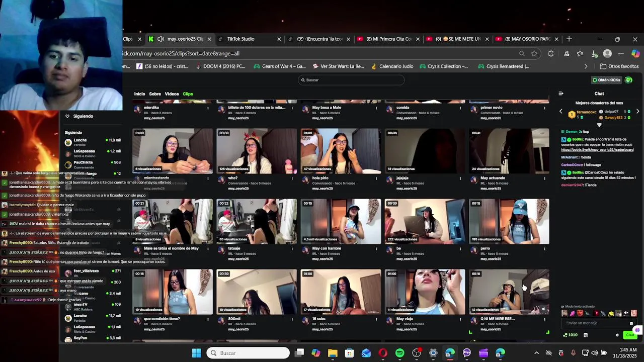The height and width of the screenshot is (362, 644).
Task: Switch to the MAY OSORIO PARC tab
Action: point(526,39)
